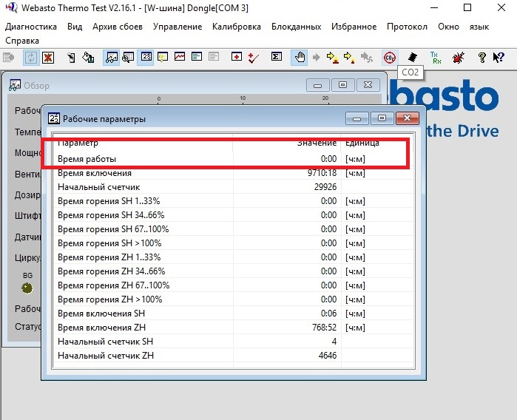Toggle the working parameters counter icon
517x420 pixels.
pos(146,57)
